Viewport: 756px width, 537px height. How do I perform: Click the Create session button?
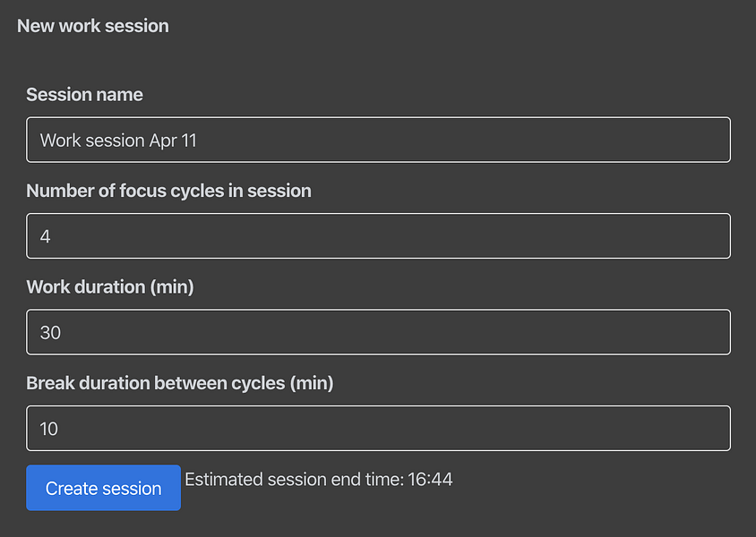pos(103,489)
